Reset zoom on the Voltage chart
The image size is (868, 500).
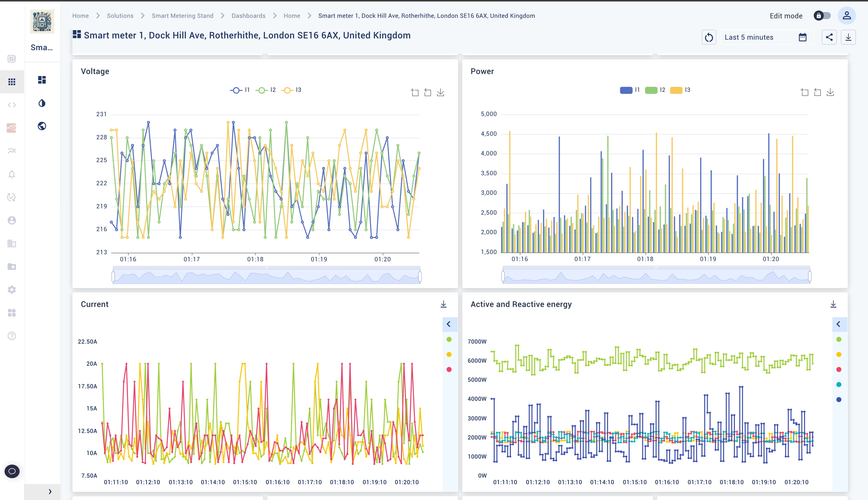(x=427, y=92)
